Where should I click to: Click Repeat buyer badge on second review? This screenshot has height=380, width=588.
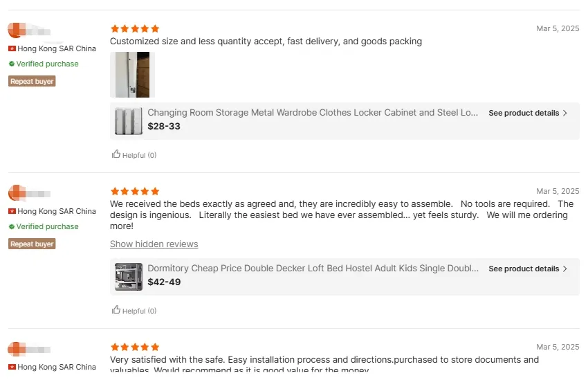(x=32, y=244)
